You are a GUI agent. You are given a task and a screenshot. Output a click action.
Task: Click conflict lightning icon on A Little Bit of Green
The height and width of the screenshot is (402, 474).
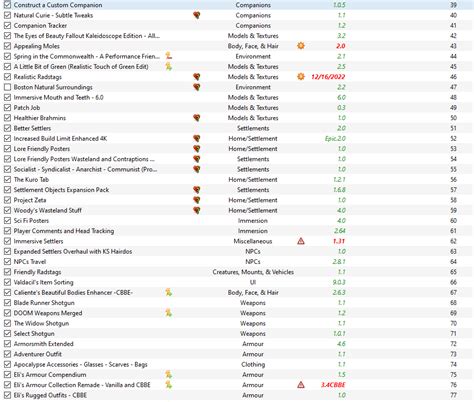coord(169,67)
